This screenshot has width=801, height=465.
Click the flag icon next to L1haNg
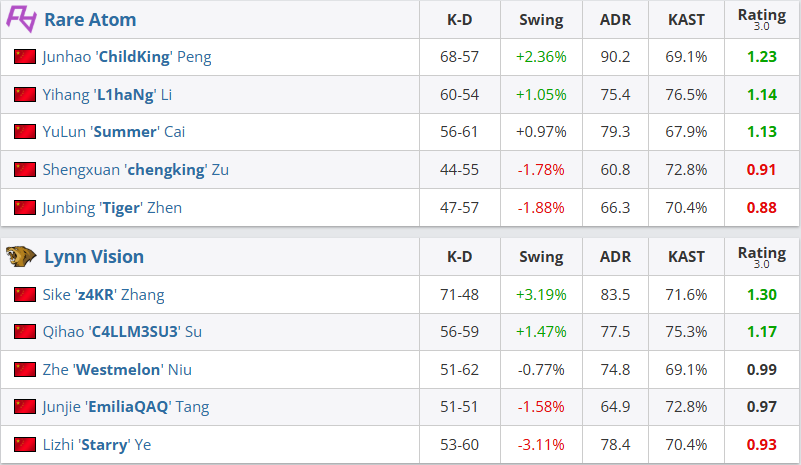pos(25,95)
